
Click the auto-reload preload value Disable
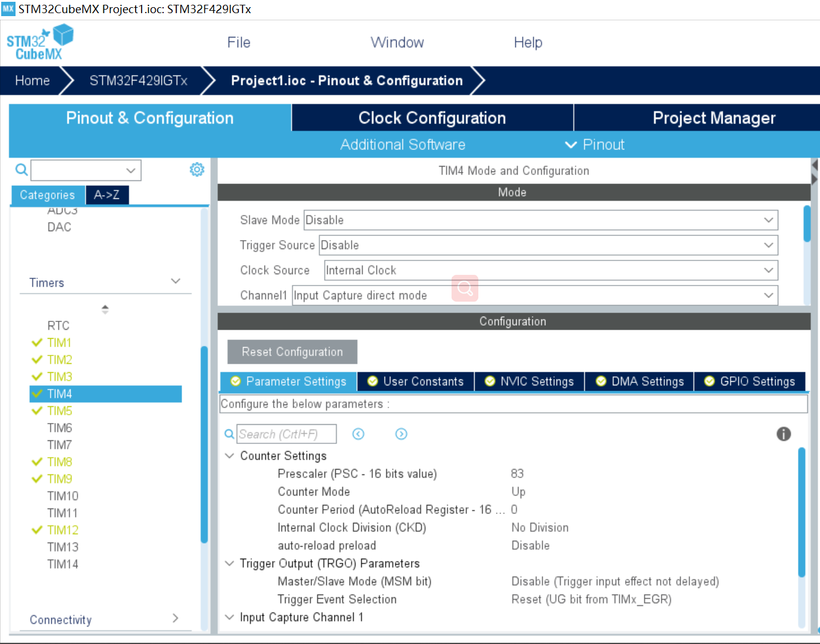[x=530, y=545]
